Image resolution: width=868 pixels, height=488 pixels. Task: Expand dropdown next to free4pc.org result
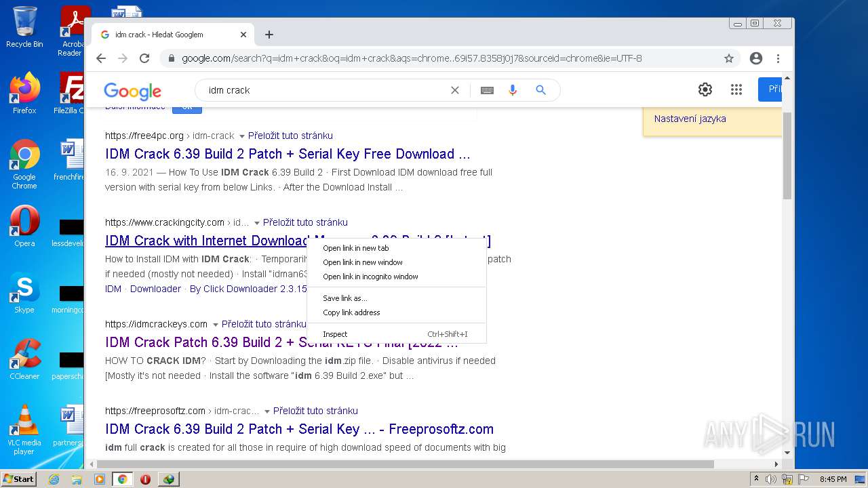[241, 136]
